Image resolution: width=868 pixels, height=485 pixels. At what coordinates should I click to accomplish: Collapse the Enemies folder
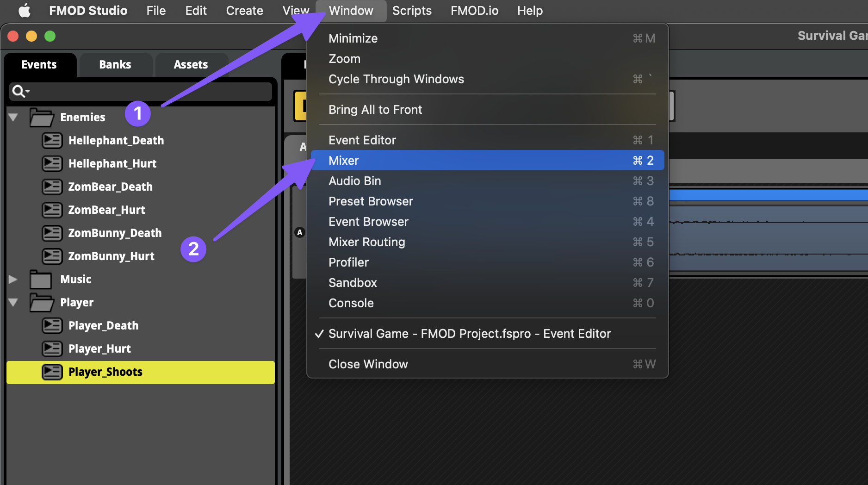click(13, 118)
